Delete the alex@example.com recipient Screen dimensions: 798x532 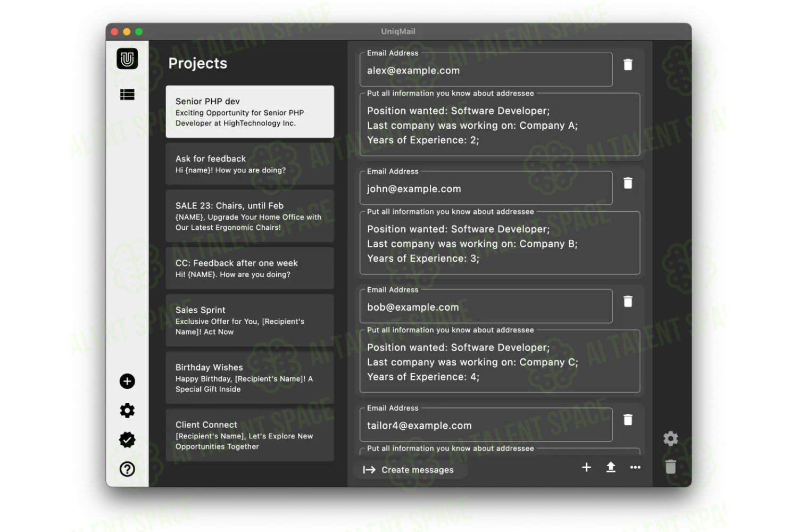click(628, 64)
